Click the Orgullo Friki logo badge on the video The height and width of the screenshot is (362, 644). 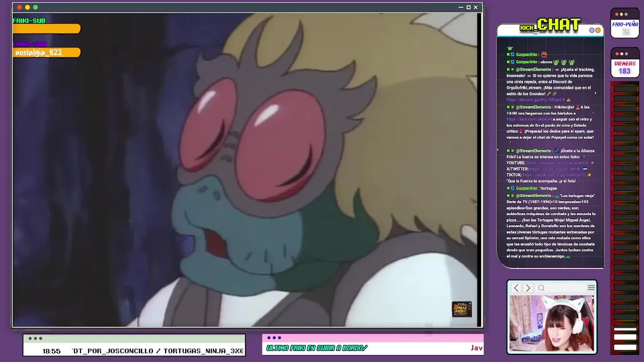point(462,309)
